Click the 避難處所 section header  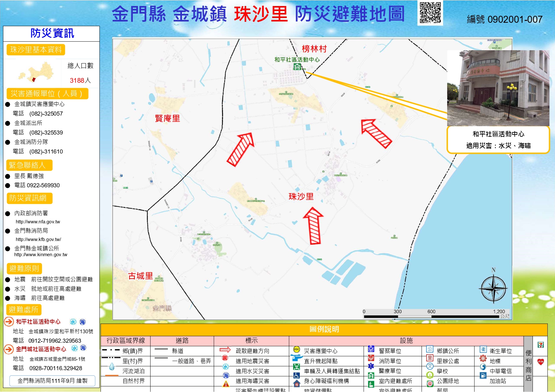[24, 310]
